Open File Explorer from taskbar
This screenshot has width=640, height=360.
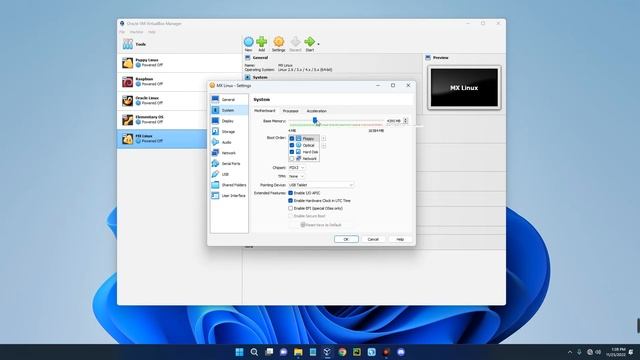pyautogui.click(x=298, y=352)
